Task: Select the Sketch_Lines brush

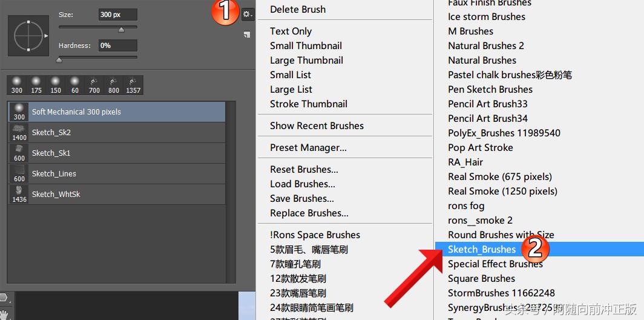Action: pyautogui.click(x=117, y=173)
